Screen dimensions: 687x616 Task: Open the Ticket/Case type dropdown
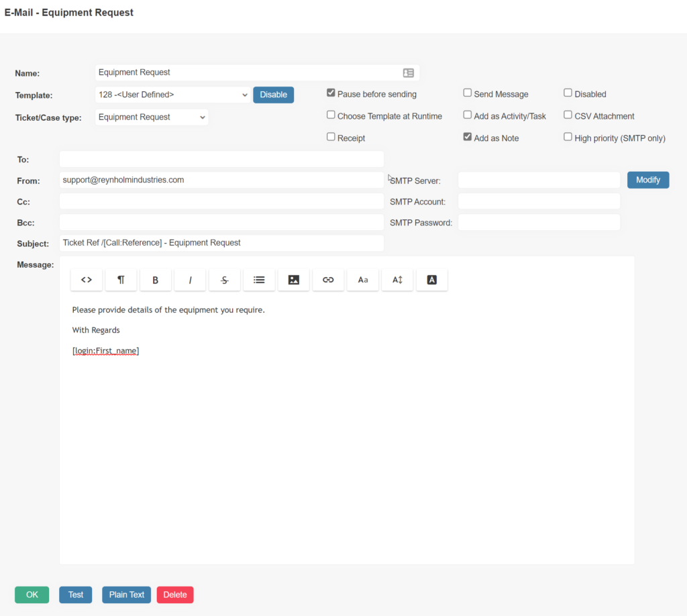(152, 117)
